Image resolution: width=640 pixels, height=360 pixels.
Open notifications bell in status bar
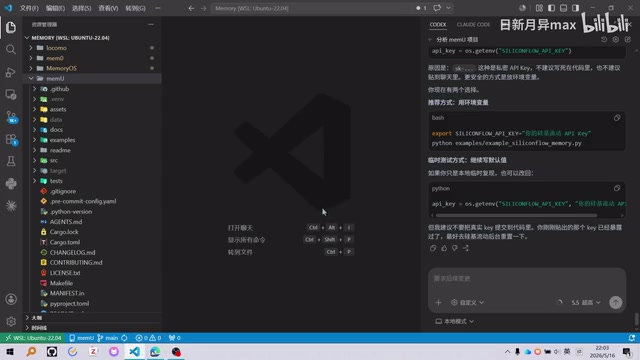(632, 338)
